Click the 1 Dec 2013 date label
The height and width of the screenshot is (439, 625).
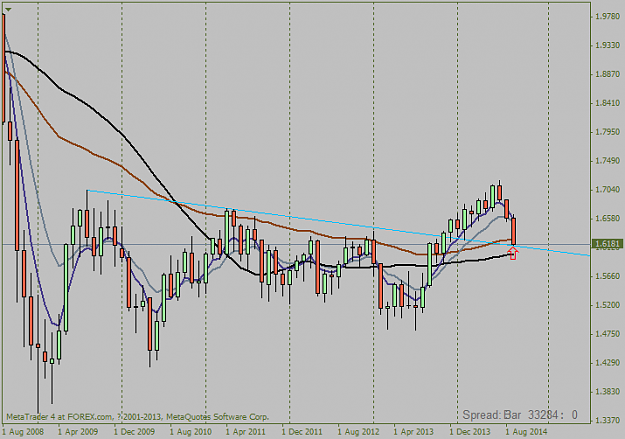470,432
